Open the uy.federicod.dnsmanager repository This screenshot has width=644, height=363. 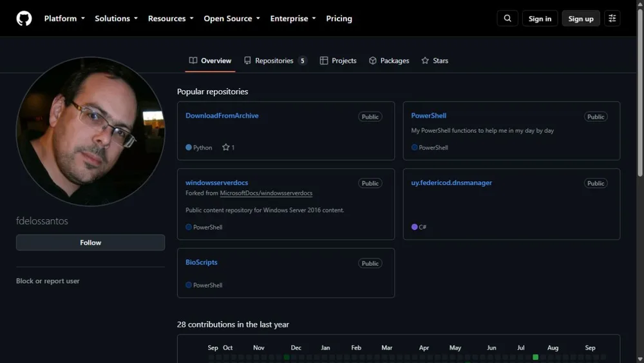[x=451, y=182]
